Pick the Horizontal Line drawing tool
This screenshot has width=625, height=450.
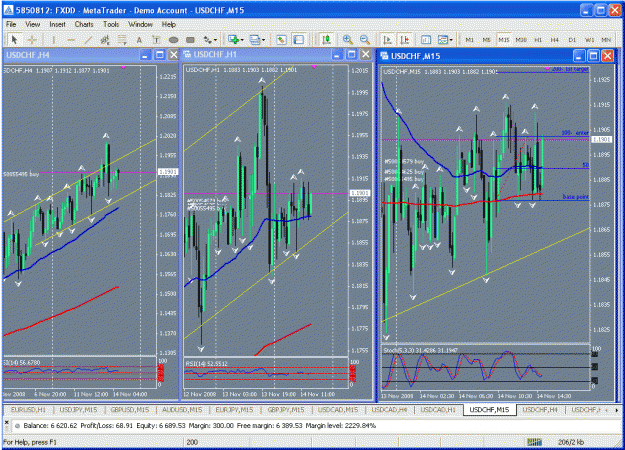tap(71, 39)
